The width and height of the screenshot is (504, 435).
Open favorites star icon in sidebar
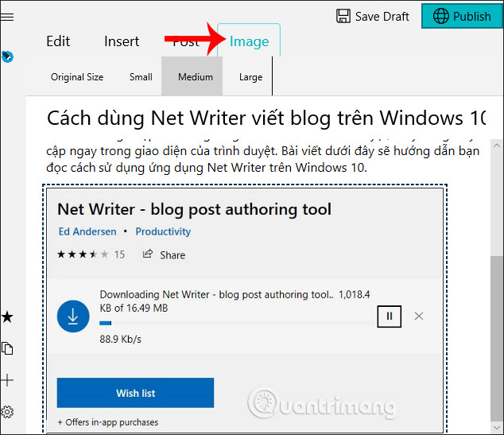7,317
